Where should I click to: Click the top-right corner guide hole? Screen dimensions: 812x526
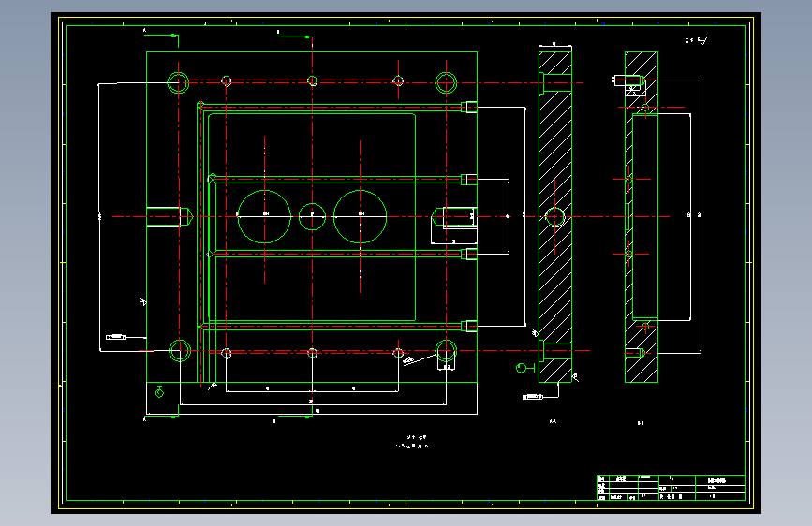coord(446,82)
